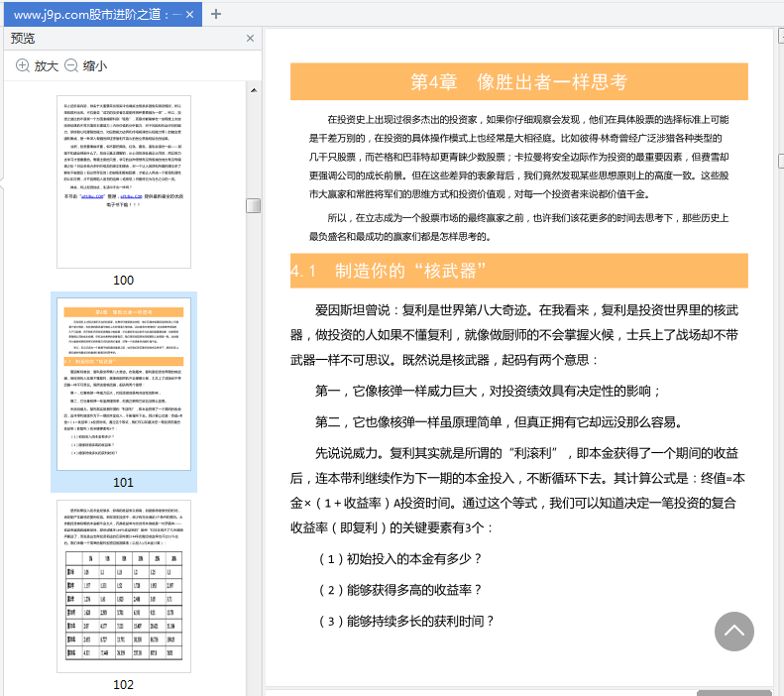Open page 100 thumbnail

tap(124, 182)
